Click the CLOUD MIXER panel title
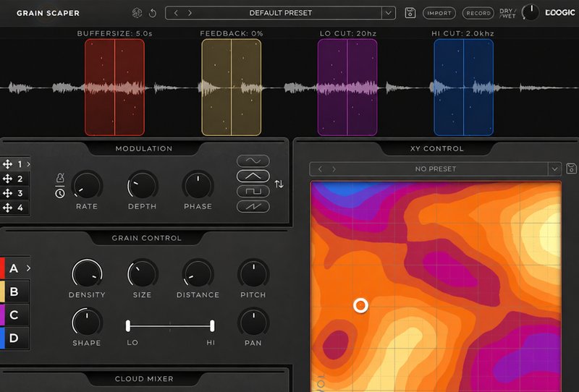 click(x=144, y=379)
